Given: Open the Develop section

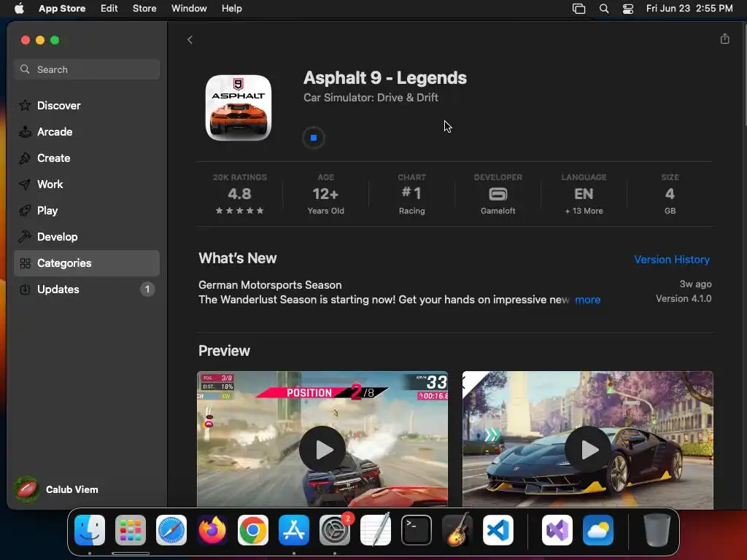Looking at the screenshot, I should pos(87,237).
